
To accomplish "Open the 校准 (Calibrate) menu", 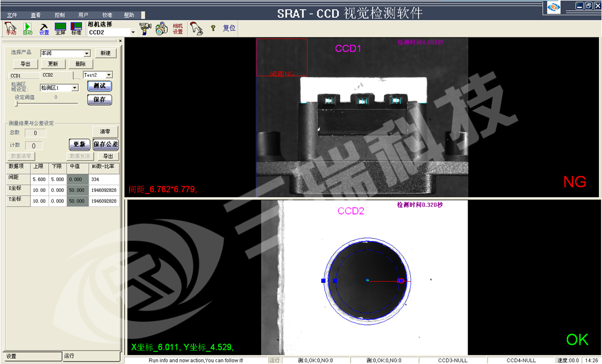I will (107, 15).
